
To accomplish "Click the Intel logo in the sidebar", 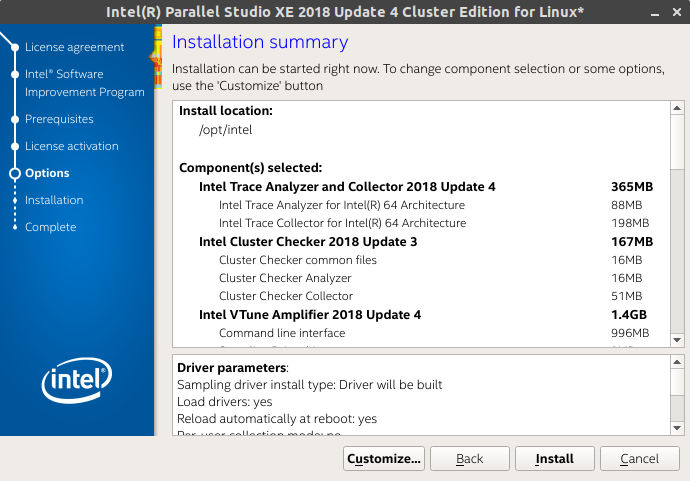I will pos(77,380).
